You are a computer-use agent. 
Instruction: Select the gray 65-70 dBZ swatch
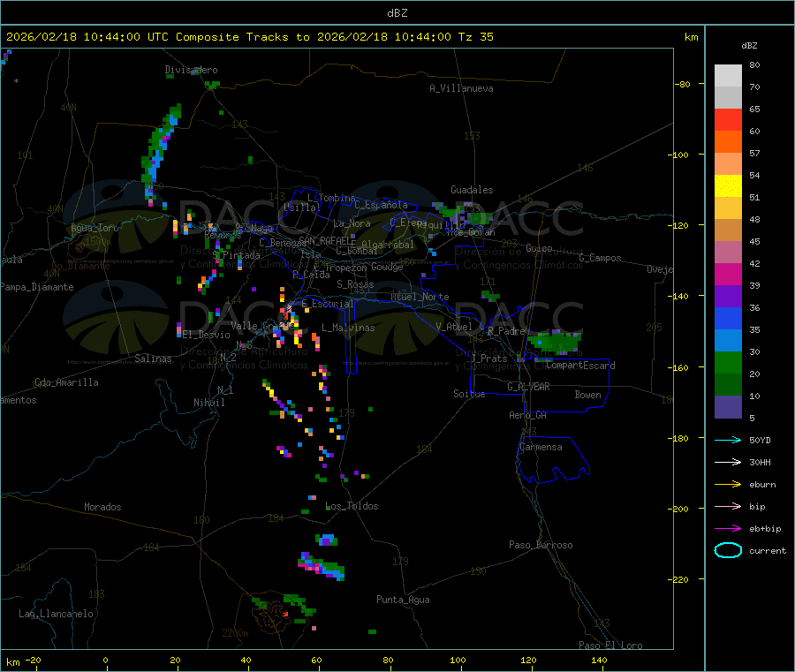[728, 98]
